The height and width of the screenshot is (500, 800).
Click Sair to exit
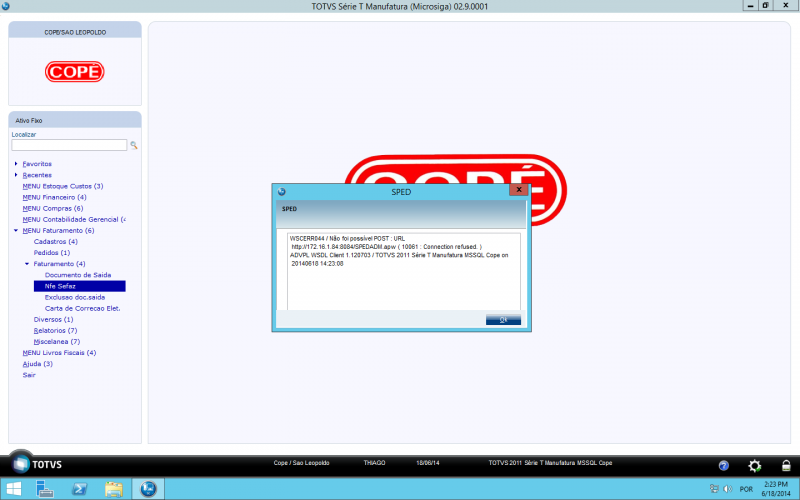point(29,375)
